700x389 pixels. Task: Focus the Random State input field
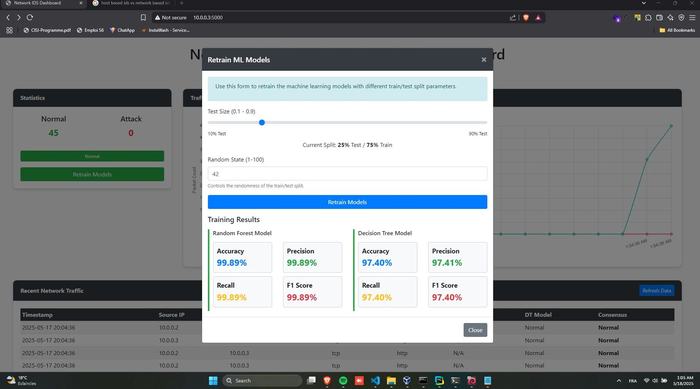pyautogui.click(x=347, y=174)
